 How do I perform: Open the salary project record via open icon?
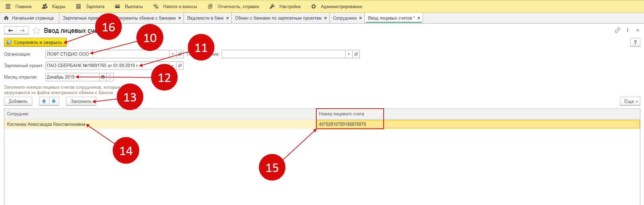180,66
